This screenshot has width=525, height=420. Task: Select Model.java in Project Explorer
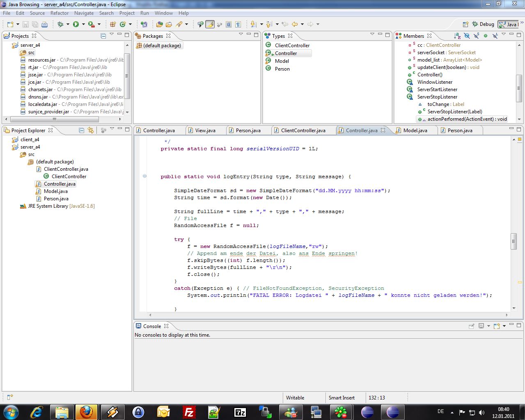(55, 191)
